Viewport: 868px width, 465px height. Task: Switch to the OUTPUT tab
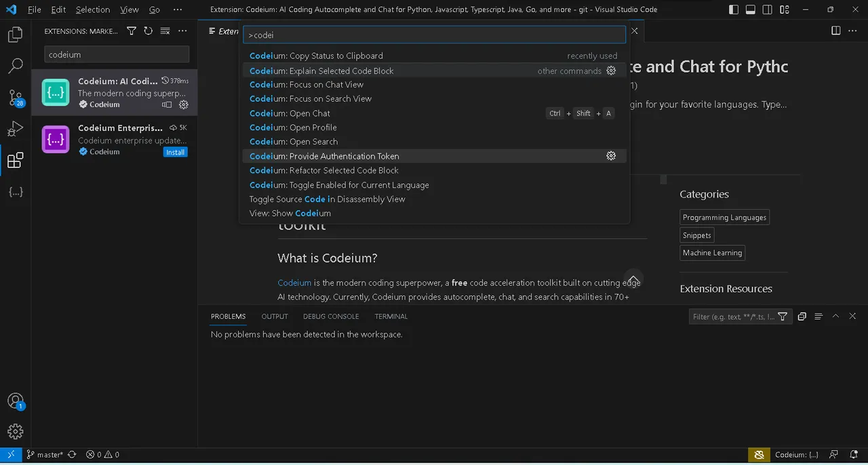click(275, 316)
